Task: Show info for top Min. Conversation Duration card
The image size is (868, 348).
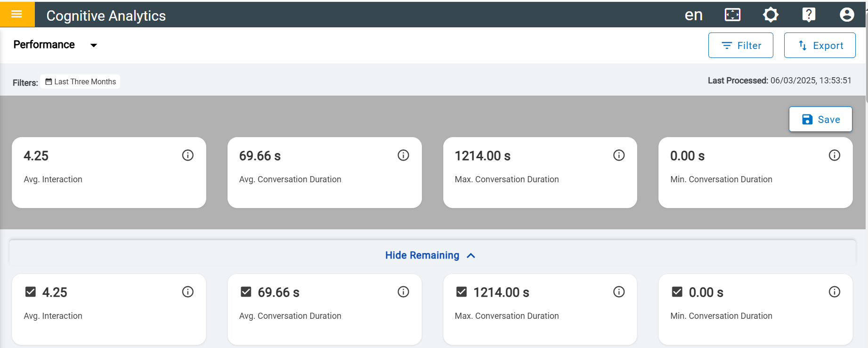Action: 835,155
